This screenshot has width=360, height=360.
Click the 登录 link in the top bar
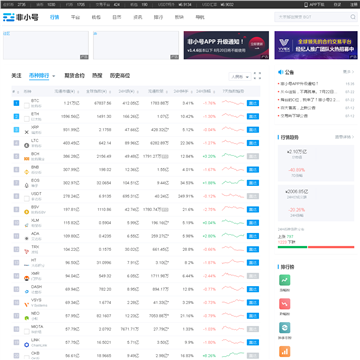(x=337, y=5)
